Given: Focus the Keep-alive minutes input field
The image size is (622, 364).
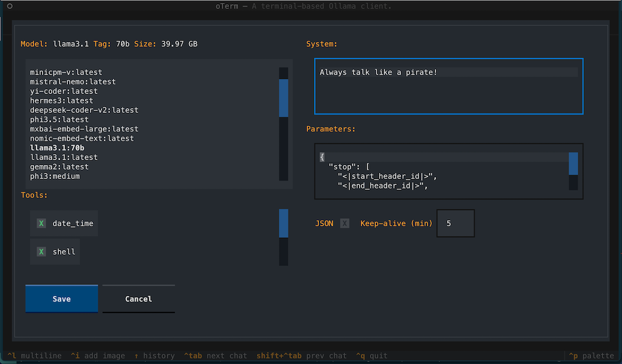Looking at the screenshot, I should click(456, 223).
